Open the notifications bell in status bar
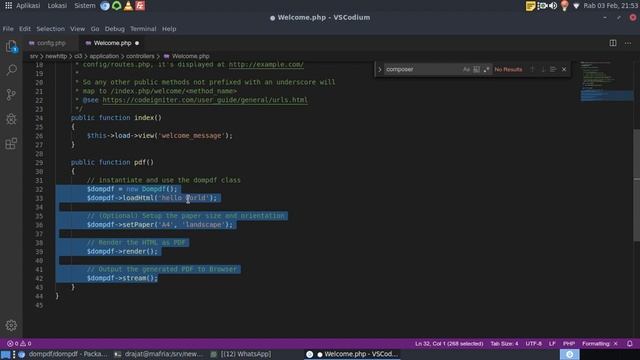The height and width of the screenshot is (360, 640). pyautogui.click(x=630, y=344)
